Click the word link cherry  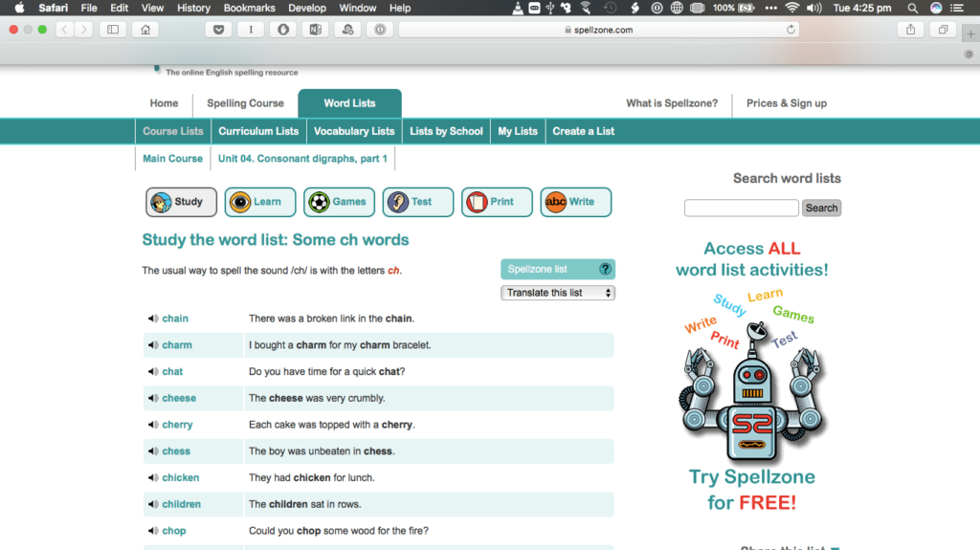[x=177, y=425]
